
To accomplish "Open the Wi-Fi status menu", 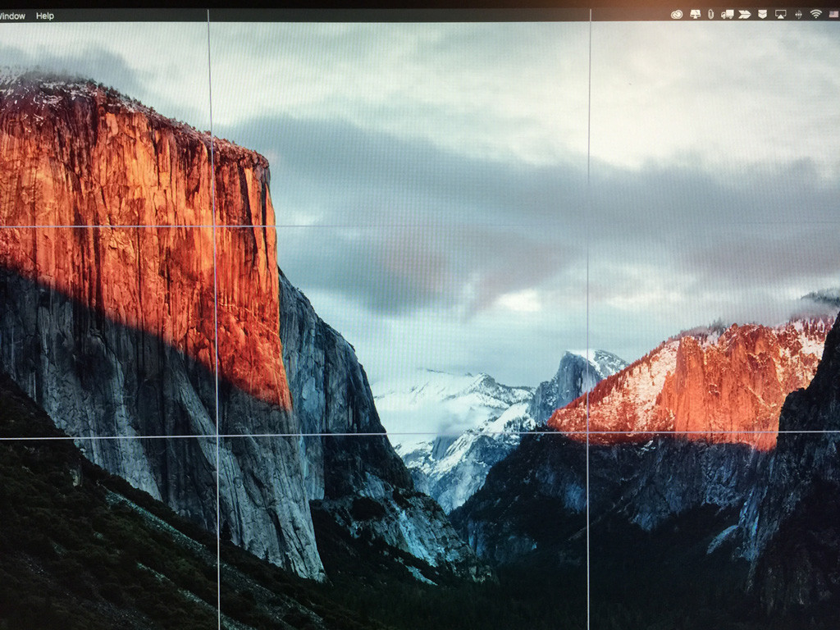I will coord(816,14).
